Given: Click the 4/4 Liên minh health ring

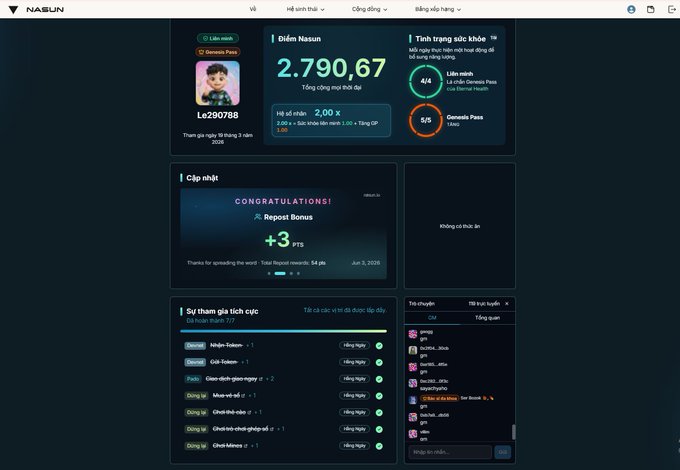Looking at the screenshot, I should click(426, 81).
